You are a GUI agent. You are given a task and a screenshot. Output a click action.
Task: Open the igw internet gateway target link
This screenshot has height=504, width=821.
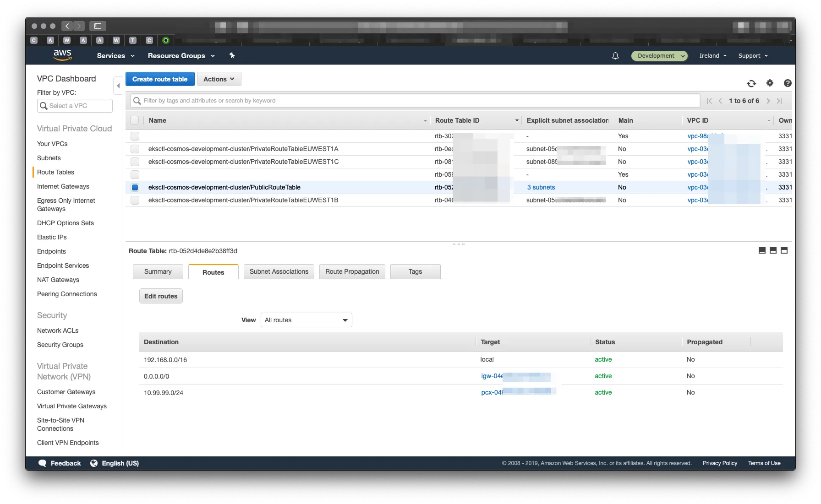515,376
